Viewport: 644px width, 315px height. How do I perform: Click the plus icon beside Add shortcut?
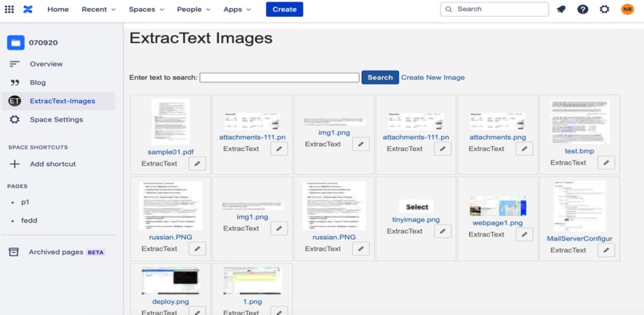click(15, 164)
